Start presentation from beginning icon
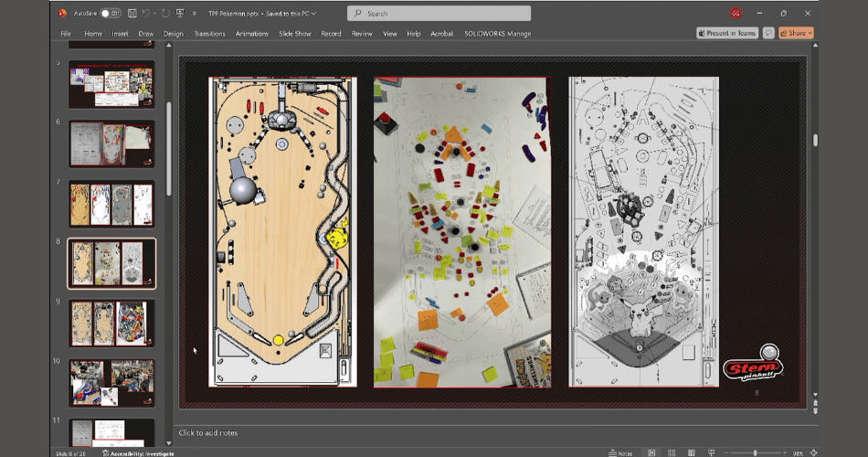 click(180, 14)
